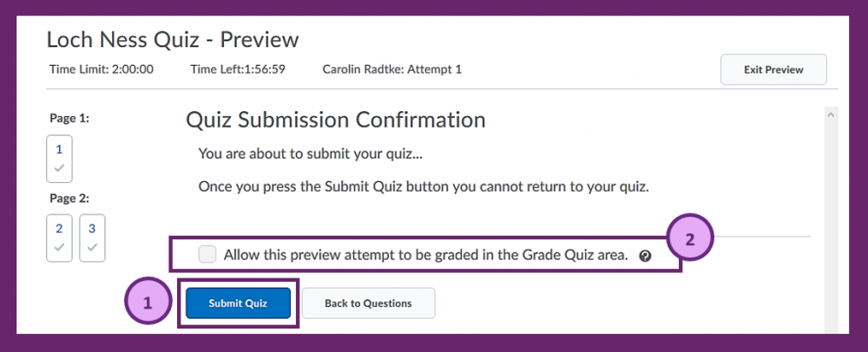Go back to questions
Viewport: 868px width, 352px height.
pyautogui.click(x=368, y=303)
